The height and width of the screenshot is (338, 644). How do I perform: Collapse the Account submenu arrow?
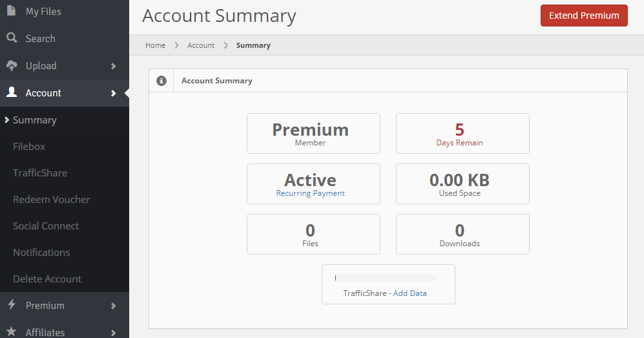[x=113, y=93]
